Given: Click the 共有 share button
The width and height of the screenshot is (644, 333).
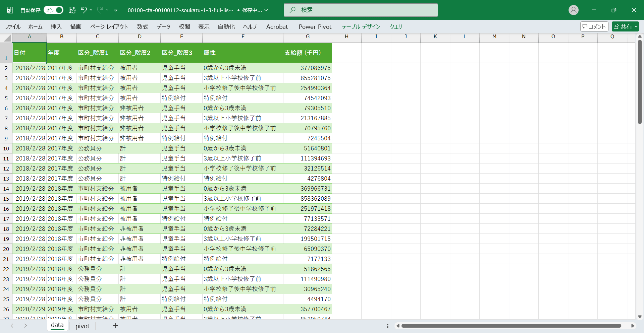Looking at the screenshot, I should (625, 26).
